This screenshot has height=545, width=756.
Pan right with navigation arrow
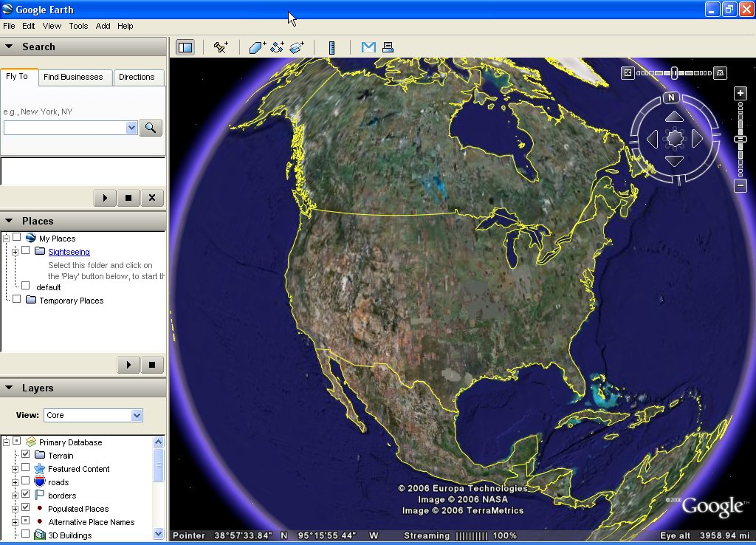[x=697, y=139]
